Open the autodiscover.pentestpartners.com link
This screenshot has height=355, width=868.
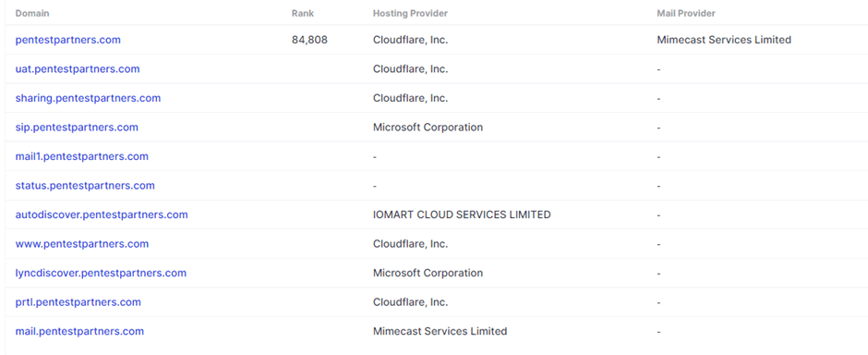102,214
